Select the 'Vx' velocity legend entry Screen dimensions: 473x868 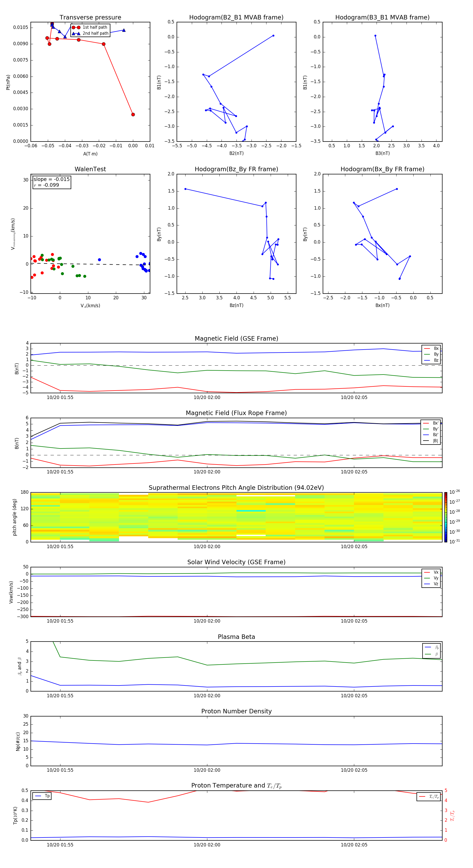[431, 572]
